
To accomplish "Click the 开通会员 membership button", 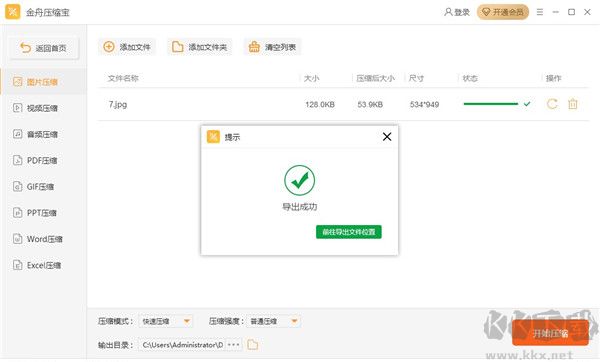I will click(503, 12).
